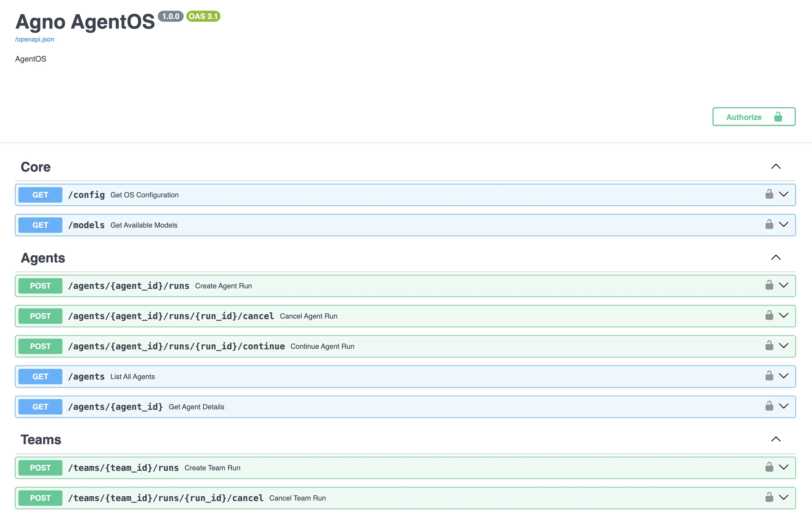Open authorization lock for Create Agent Run
Viewport: 812px width, 514px height.
pos(769,285)
